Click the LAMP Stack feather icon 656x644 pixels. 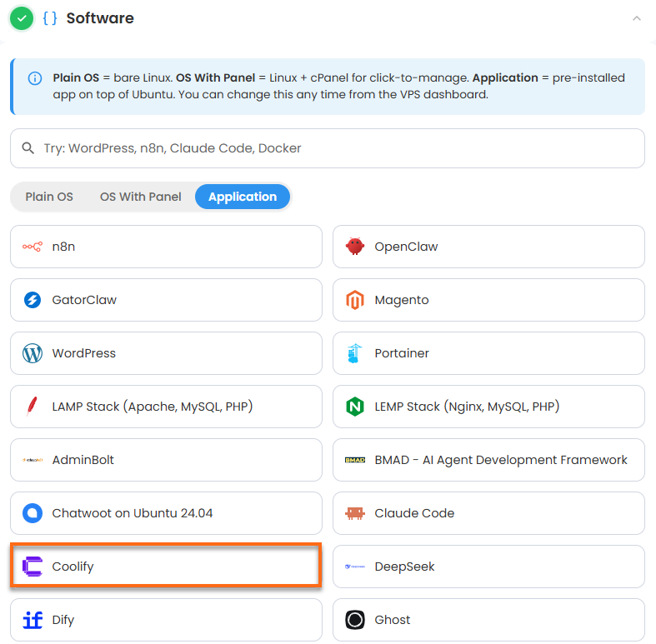pos(33,407)
